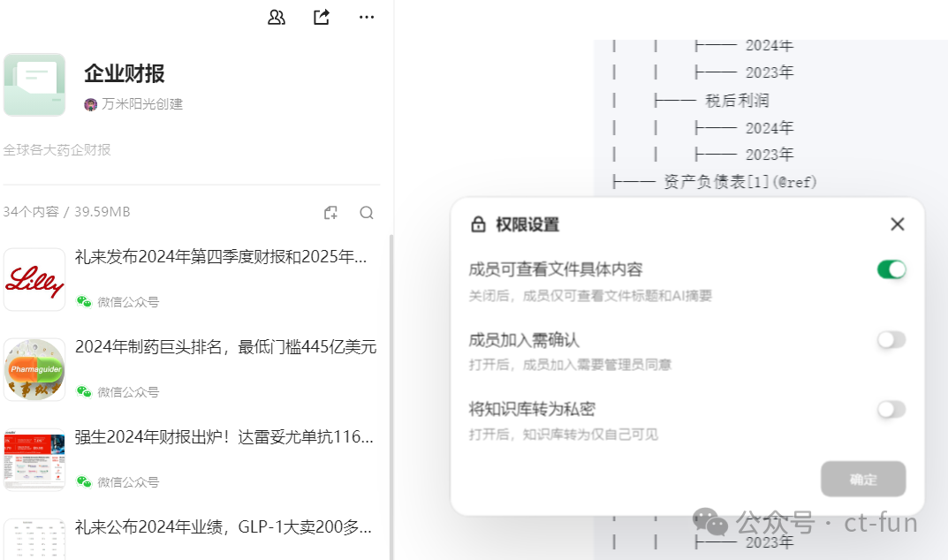This screenshot has height=560, width=948.
Task: Open search within the knowledge base
Action: point(367,212)
